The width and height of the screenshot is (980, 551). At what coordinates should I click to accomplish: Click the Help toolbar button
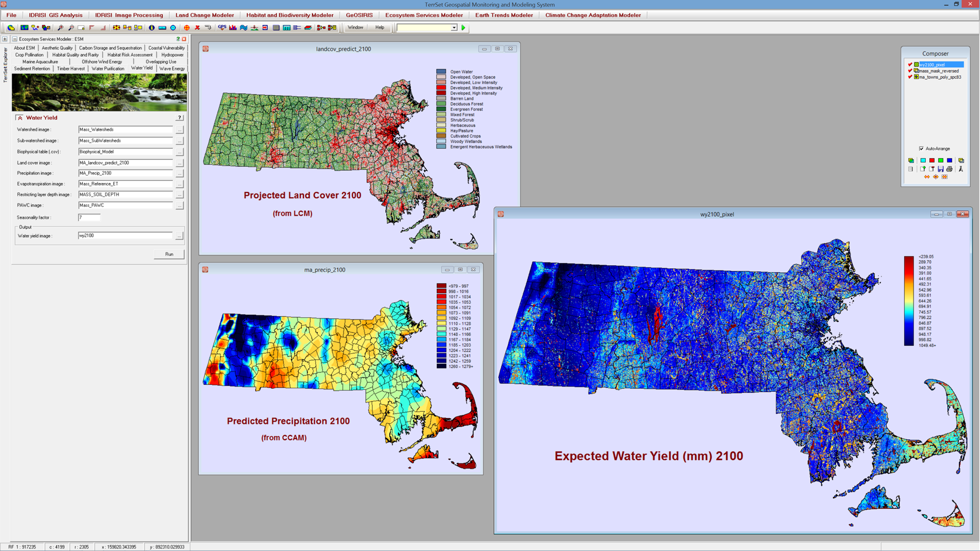click(380, 27)
